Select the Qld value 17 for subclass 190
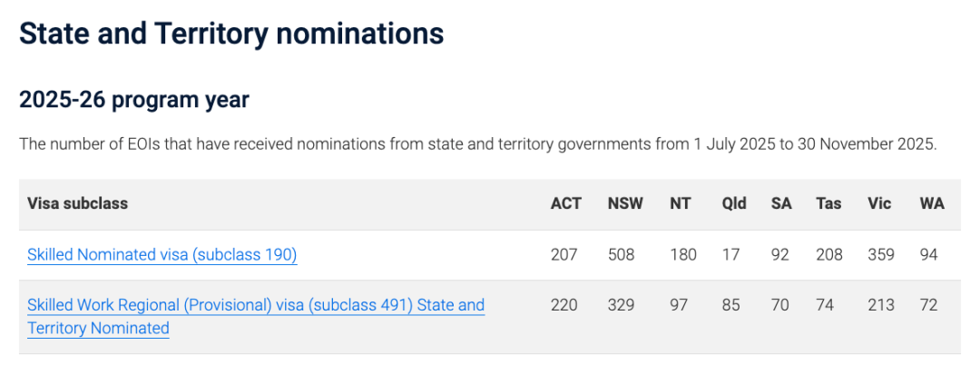 click(730, 255)
